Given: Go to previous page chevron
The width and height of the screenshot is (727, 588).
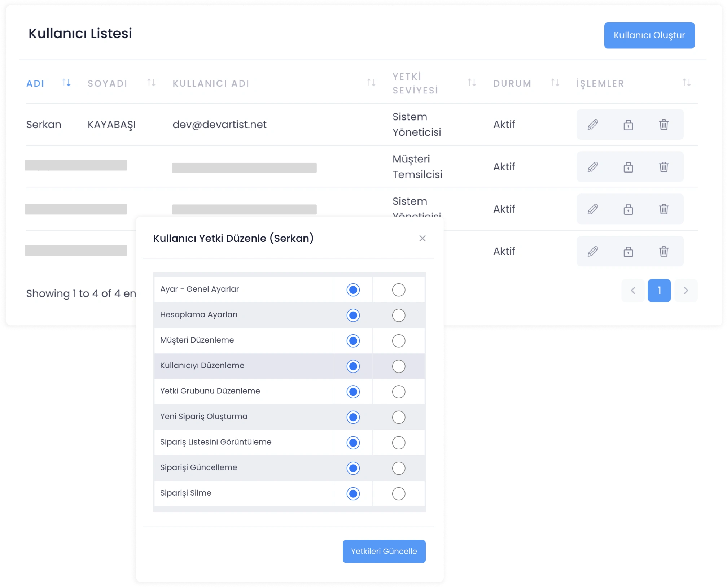Looking at the screenshot, I should point(633,291).
